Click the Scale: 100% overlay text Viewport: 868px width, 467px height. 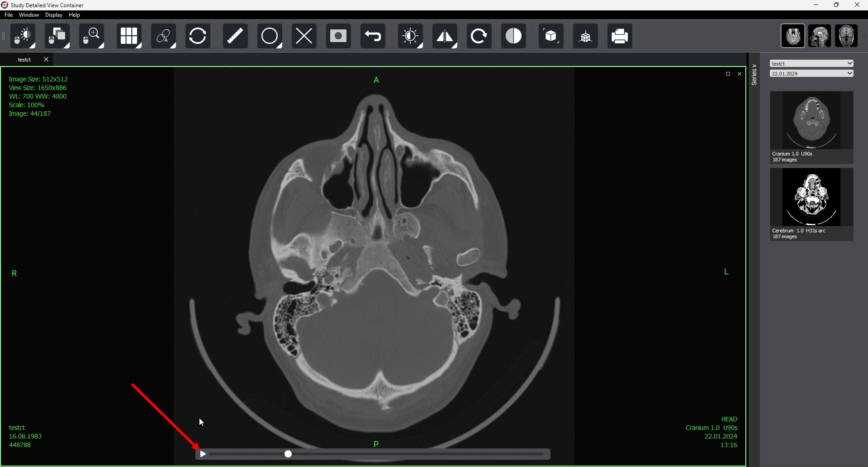pyautogui.click(x=27, y=105)
